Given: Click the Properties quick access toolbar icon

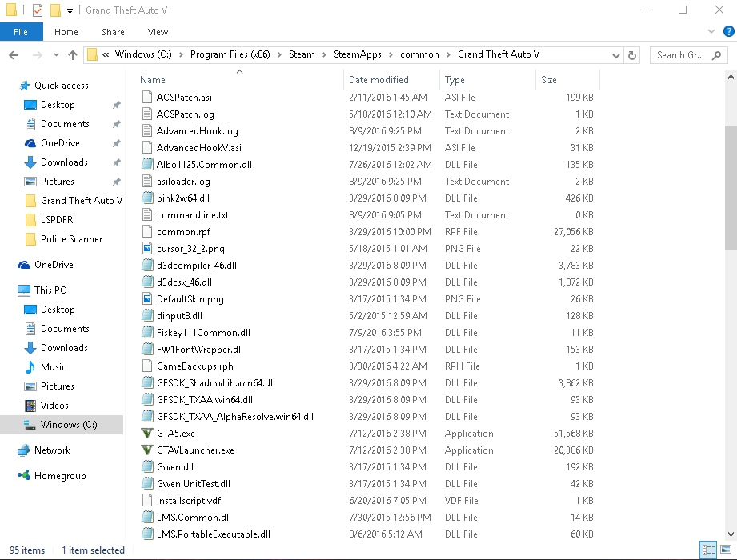Looking at the screenshot, I should pyautogui.click(x=38, y=10).
